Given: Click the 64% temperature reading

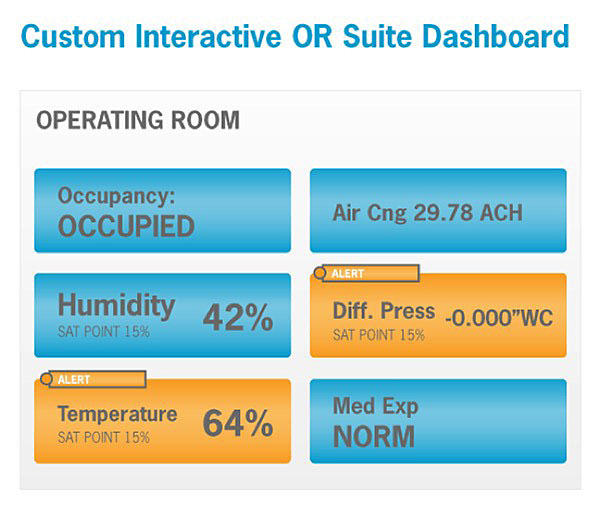Looking at the screenshot, I should (x=238, y=423).
